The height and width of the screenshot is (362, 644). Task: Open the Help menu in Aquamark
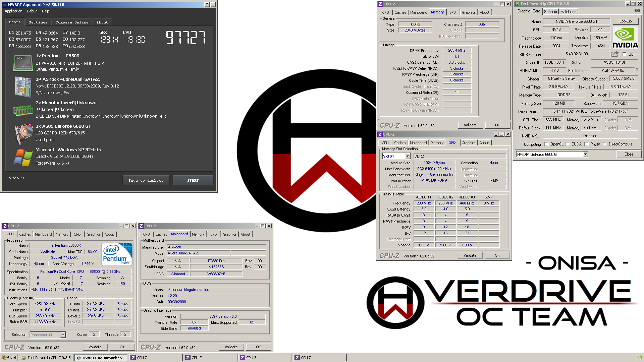(45, 11)
